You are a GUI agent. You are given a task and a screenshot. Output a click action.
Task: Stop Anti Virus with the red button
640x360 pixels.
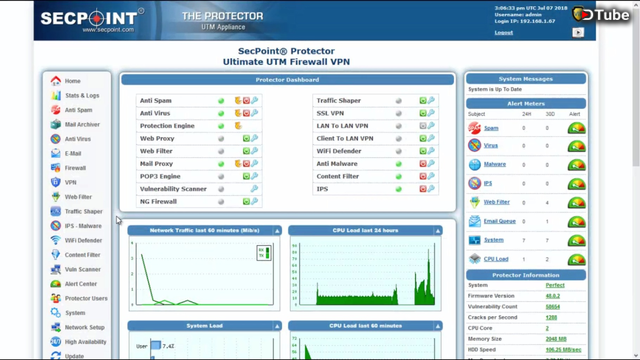pyautogui.click(x=246, y=113)
